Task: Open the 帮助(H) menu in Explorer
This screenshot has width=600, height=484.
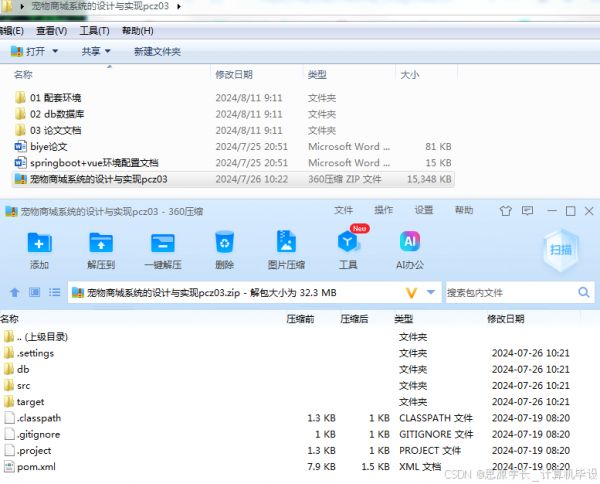Action: (x=137, y=31)
